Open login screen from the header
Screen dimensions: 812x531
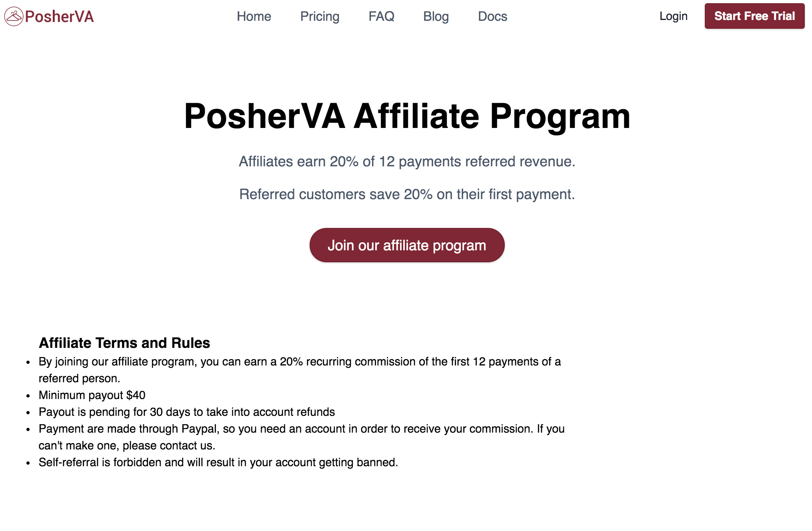674,16
